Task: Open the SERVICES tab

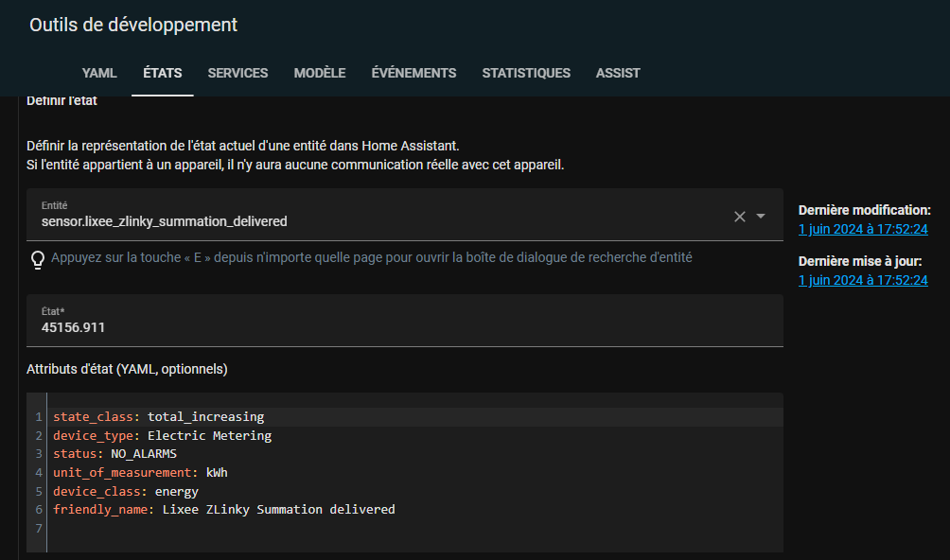Action: coord(237,73)
